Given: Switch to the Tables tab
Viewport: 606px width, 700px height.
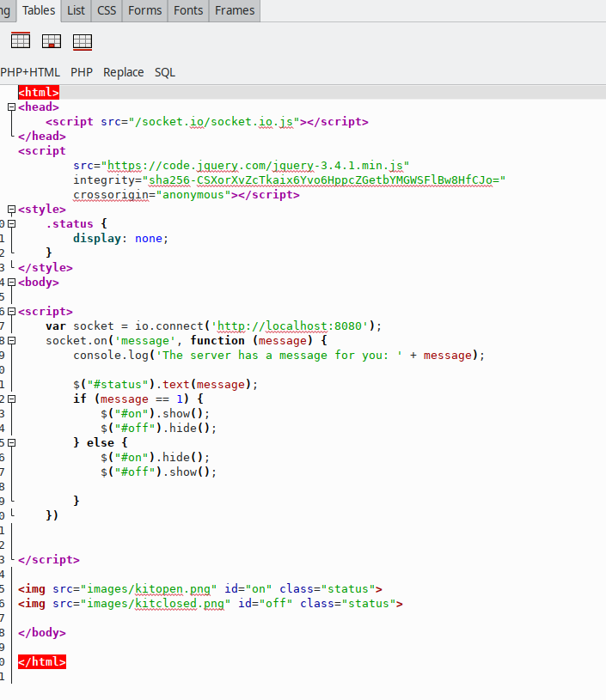Looking at the screenshot, I should 39,10.
